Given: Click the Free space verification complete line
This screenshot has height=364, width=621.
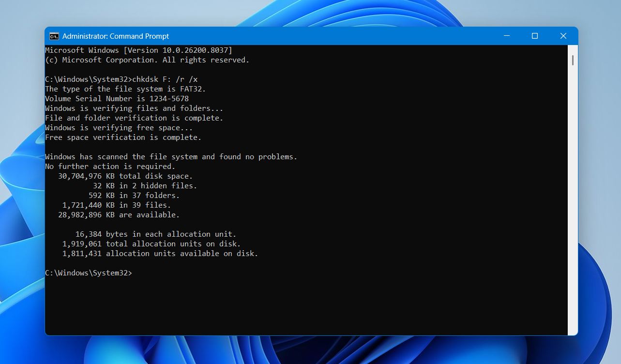Looking at the screenshot, I should (x=122, y=137).
